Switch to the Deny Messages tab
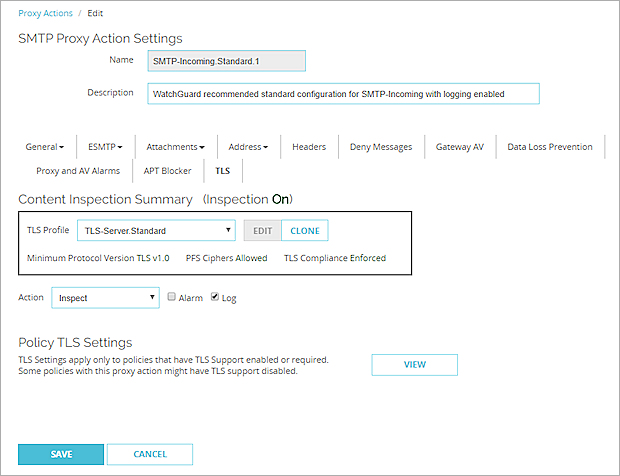The image size is (620, 476). coord(381,147)
